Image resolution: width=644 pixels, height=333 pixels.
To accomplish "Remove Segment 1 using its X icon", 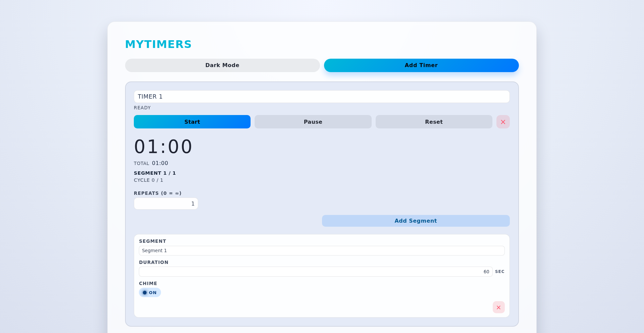I will [x=498, y=307].
